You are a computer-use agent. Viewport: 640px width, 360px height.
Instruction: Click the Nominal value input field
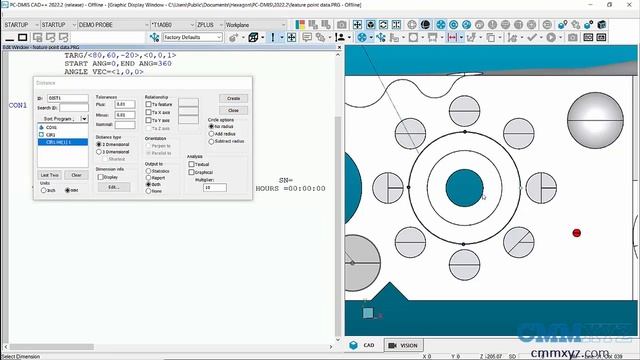click(x=125, y=125)
